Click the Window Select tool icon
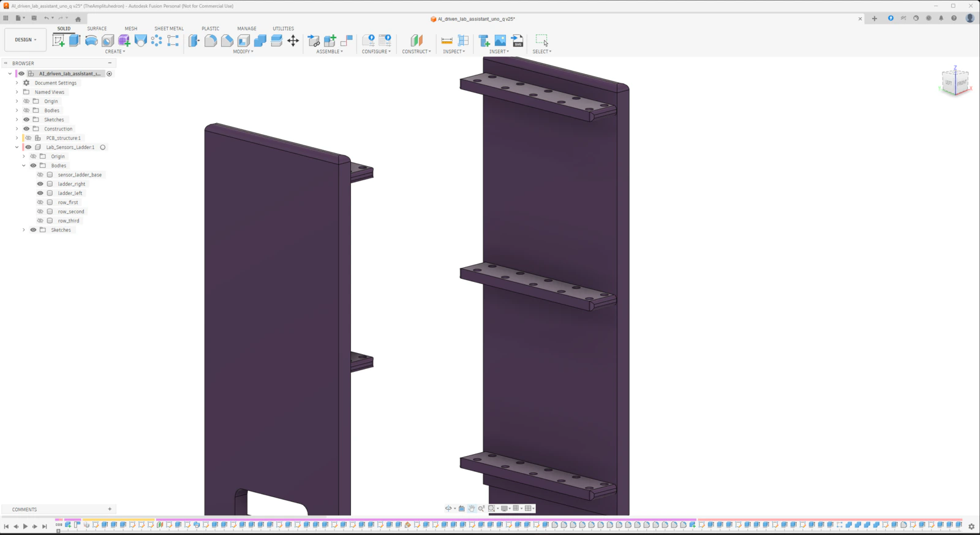The height and width of the screenshot is (535, 980). (541, 40)
